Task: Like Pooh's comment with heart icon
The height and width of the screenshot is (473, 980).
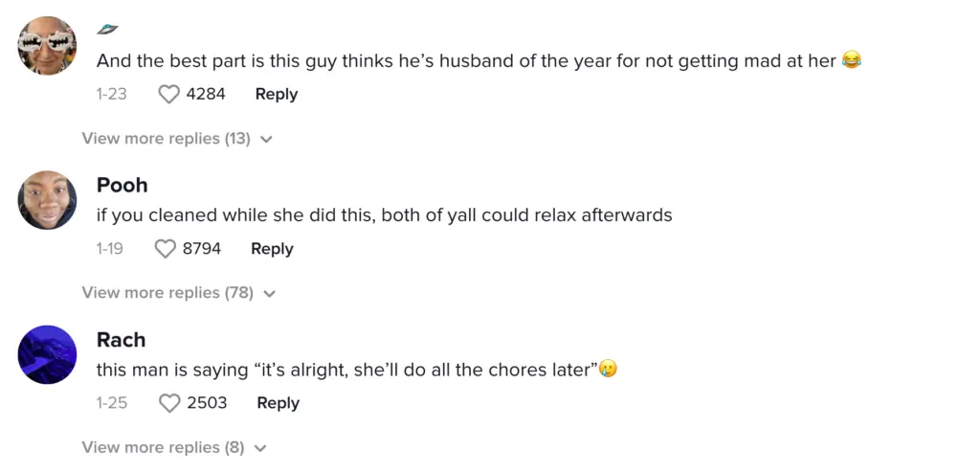Action: 166,249
